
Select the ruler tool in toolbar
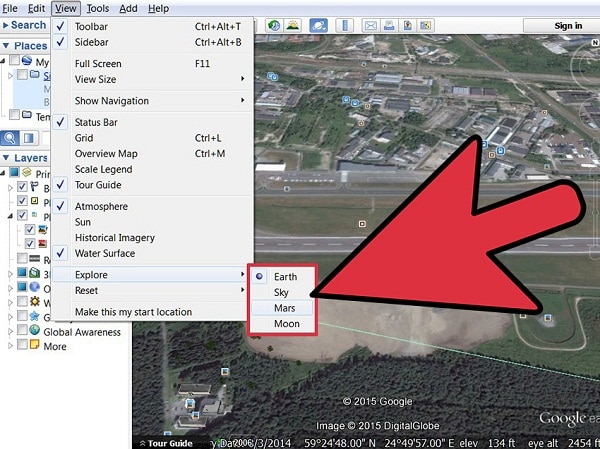[x=345, y=26]
